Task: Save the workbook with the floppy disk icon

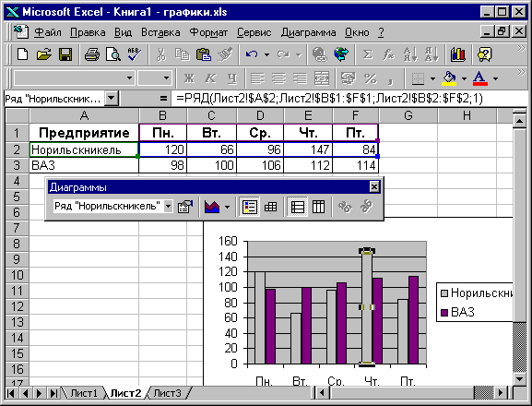Action: (65, 54)
